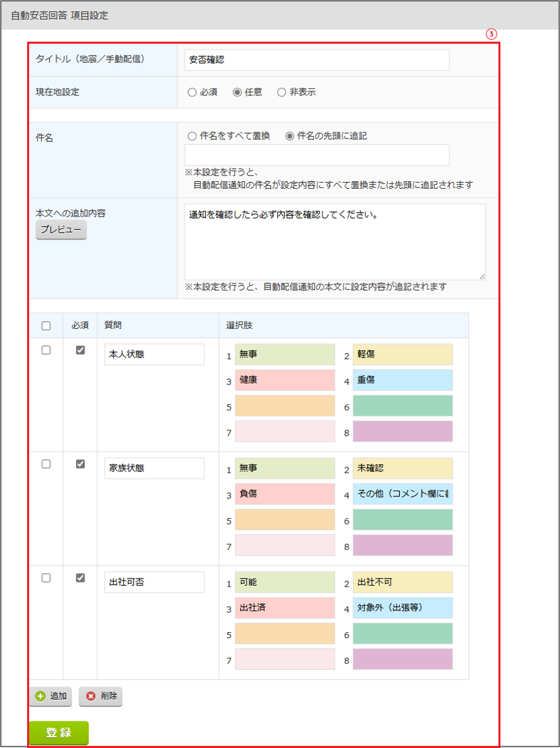The width and height of the screenshot is (560, 748).
Task: Click empty option 5 field of 家族状態
Action: tap(285, 520)
